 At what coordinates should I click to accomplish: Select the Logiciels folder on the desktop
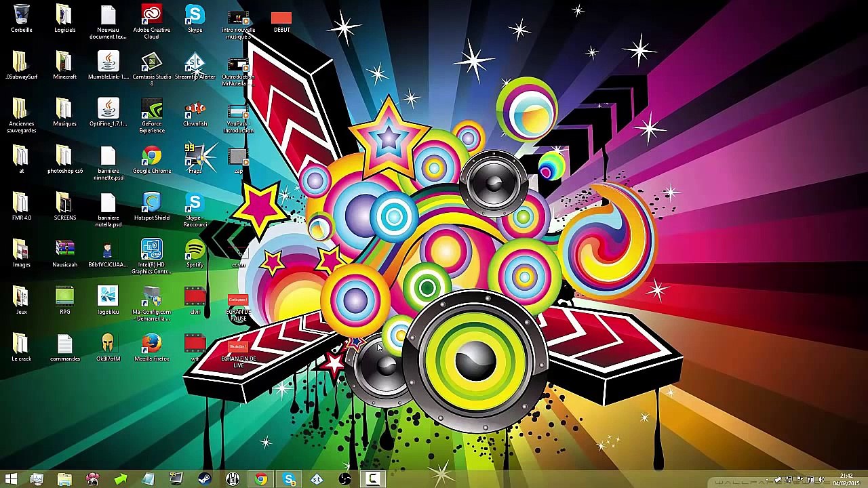pos(64,19)
